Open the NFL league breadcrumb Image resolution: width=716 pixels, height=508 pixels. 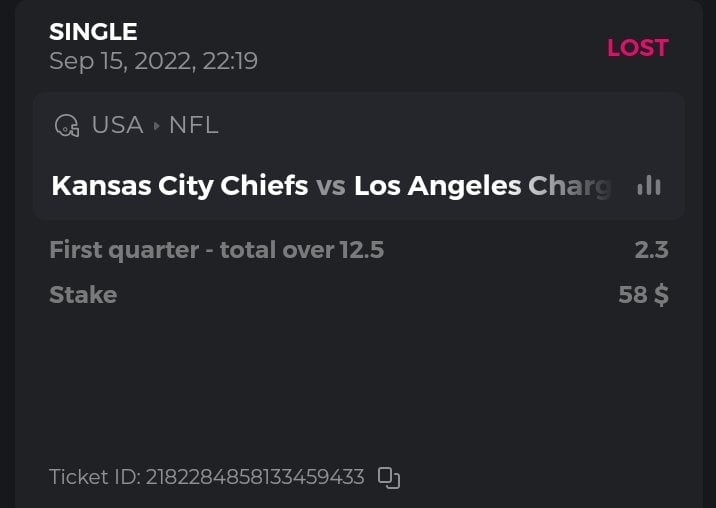coord(193,126)
